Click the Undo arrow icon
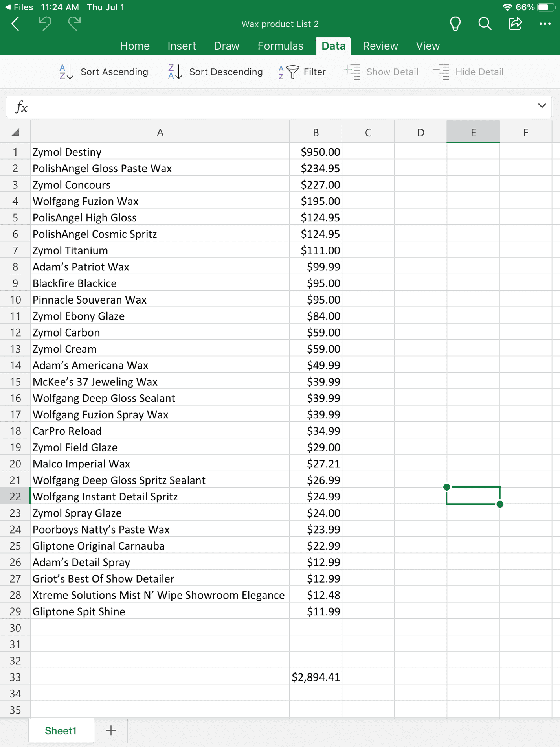This screenshot has width=560, height=747. tap(45, 24)
